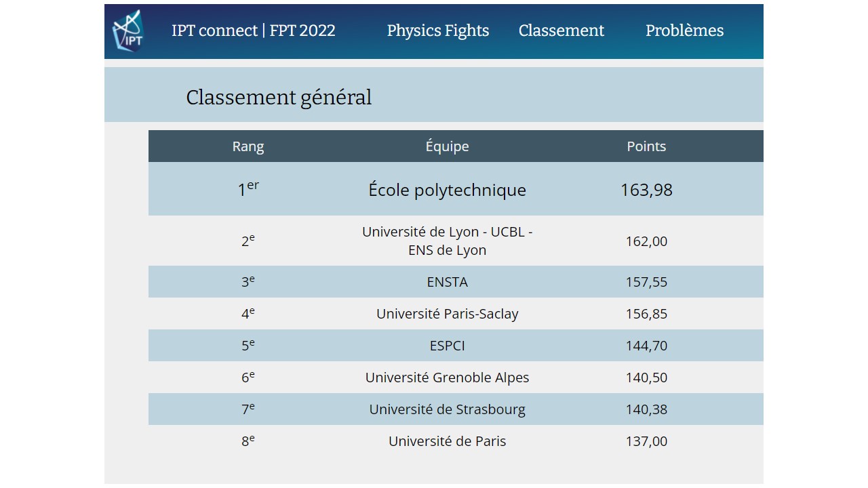Go to the Physics Fights menu

(438, 30)
